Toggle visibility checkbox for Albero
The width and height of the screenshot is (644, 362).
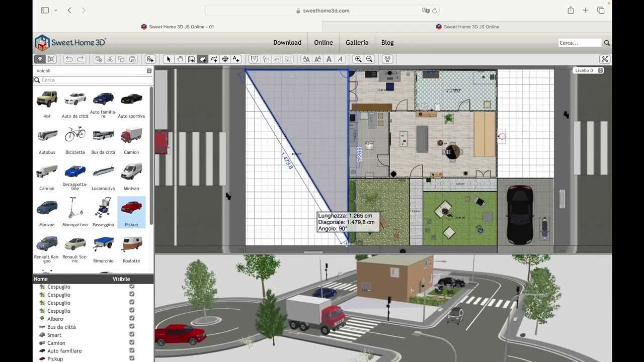132,318
